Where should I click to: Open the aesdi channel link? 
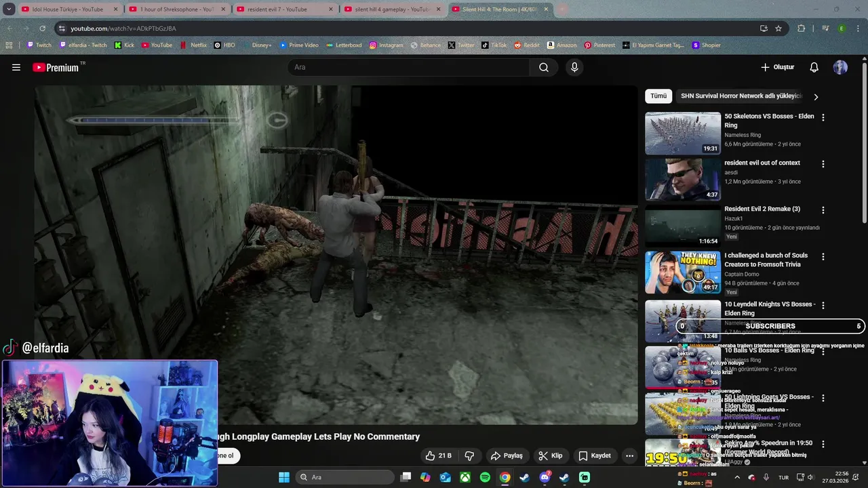[x=731, y=172]
